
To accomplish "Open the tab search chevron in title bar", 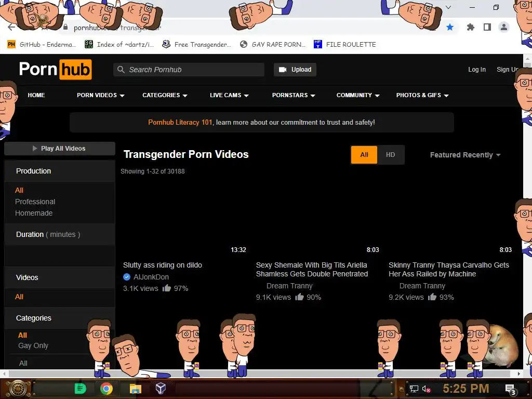I will [x=448, y=7].
